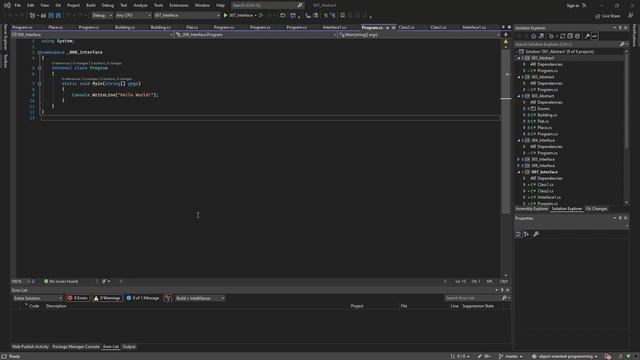Click the Save toolbar icon
The width and height of the screenshot is (640, 360).
click(51, 16)
